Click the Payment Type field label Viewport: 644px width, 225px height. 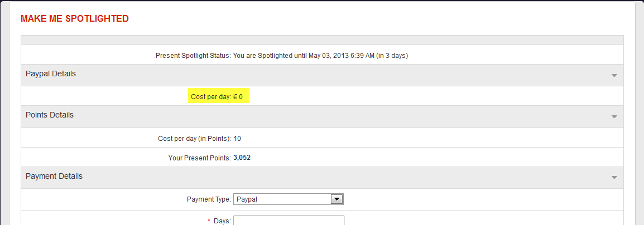(209, 199)
